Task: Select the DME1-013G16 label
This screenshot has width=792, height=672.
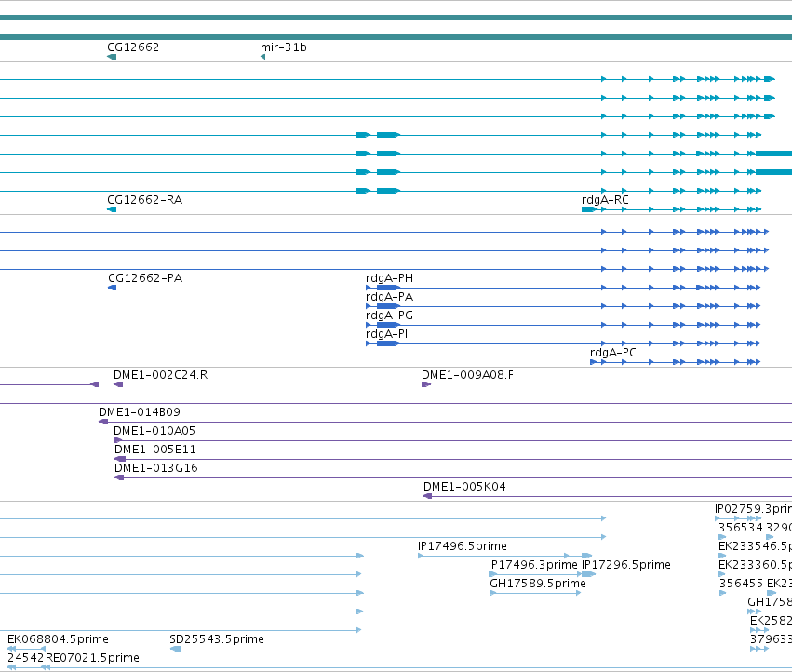Action: click(x=156, y=468)
